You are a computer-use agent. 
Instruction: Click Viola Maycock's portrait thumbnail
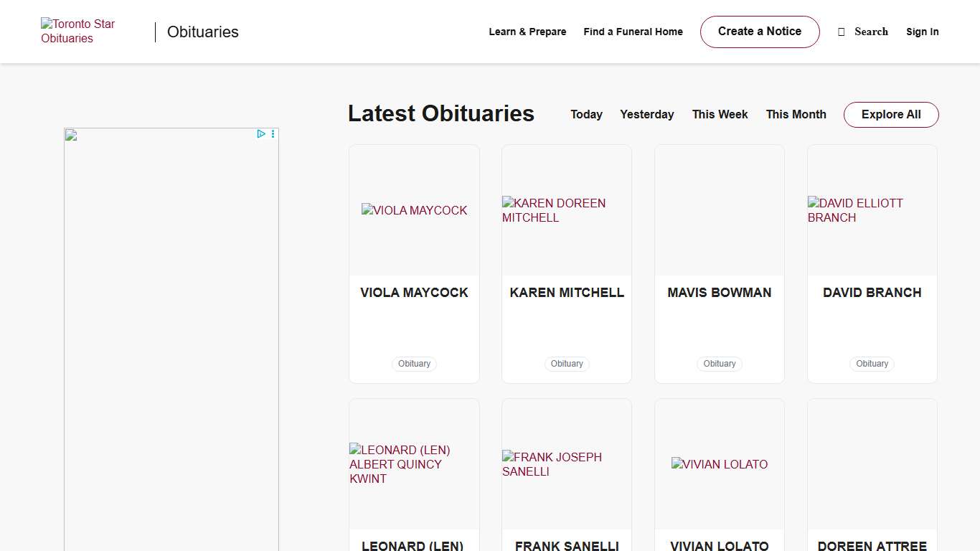[414, 210]
